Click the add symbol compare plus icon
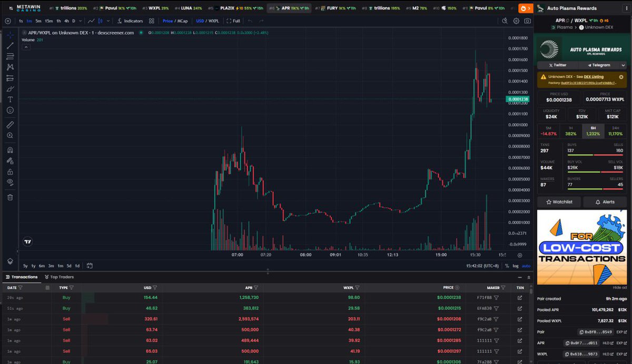 coord(8,21)
